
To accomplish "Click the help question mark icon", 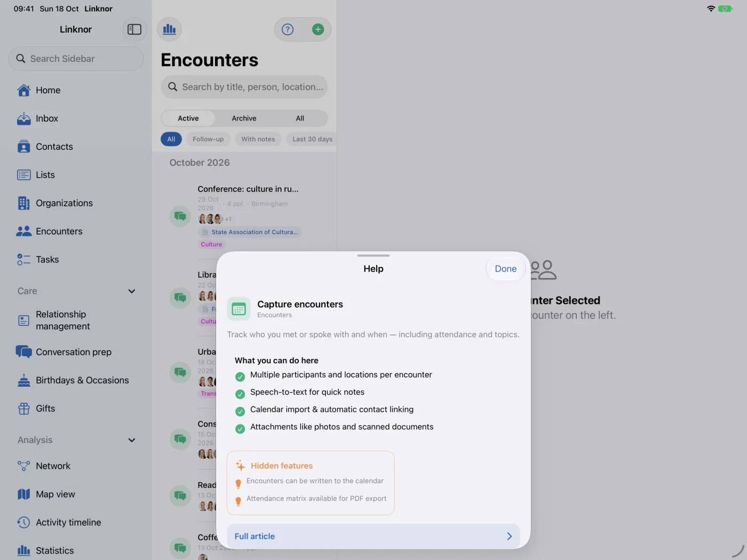I will [288, 29].
